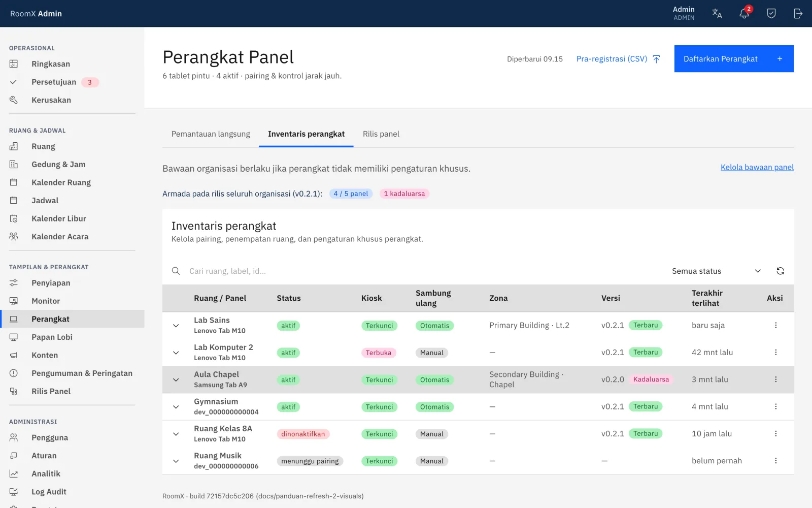Click the Terbuka kiosk badge
This screenshot has width=812, height=508.
[x=379, y=353]
